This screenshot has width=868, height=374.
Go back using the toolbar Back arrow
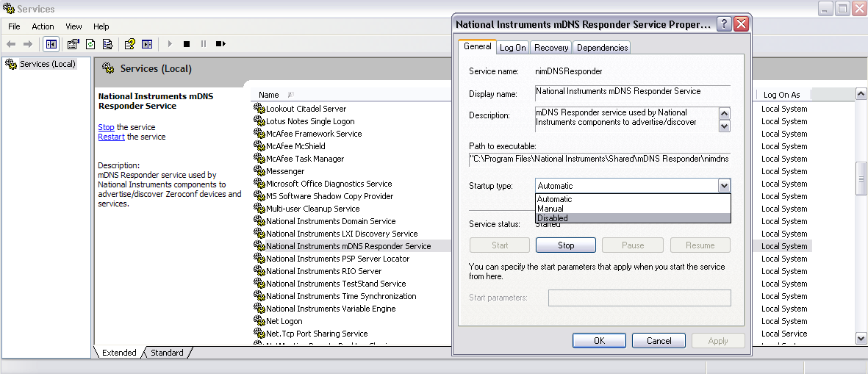(11, 43)
